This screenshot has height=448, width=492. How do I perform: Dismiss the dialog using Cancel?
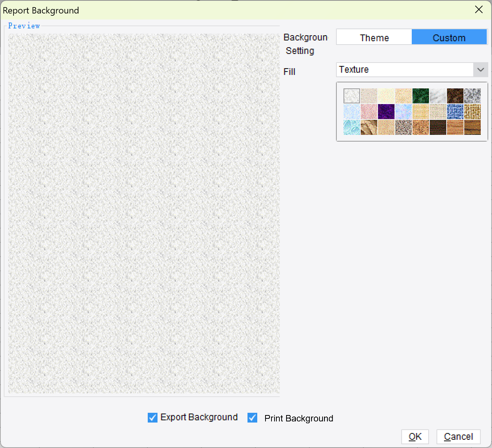[x=458, y=436]
